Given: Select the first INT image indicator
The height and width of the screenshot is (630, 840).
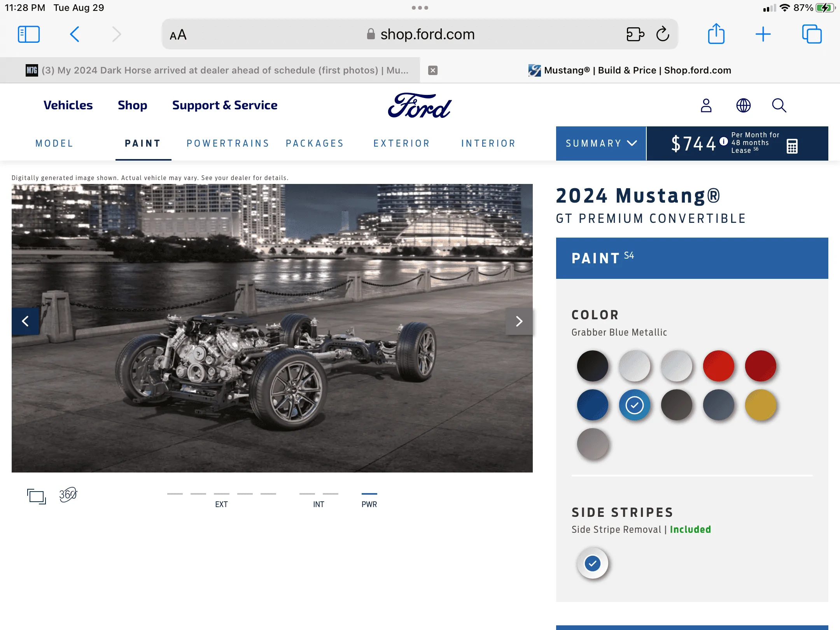Looking at the screenshot, I should coord(307,494).
